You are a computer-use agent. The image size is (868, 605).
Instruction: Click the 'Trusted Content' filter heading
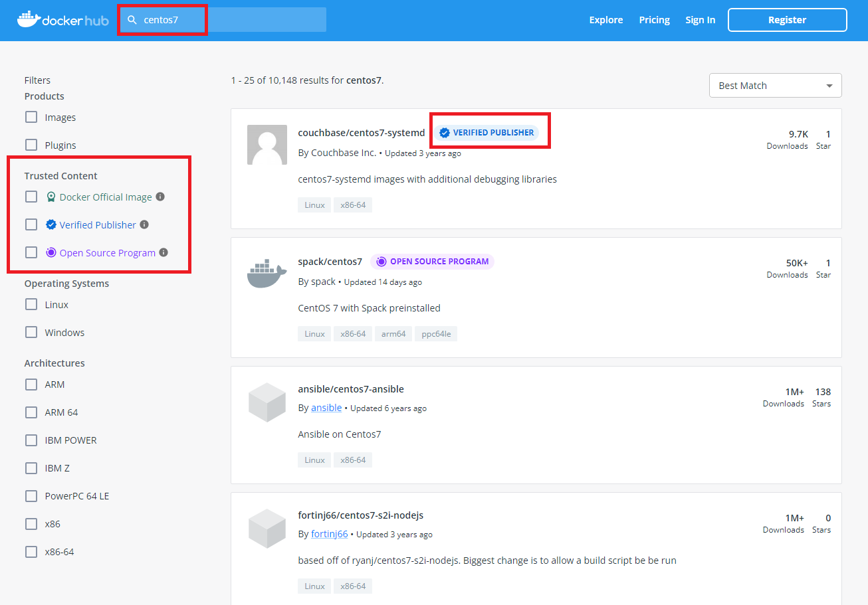point(61,176)
